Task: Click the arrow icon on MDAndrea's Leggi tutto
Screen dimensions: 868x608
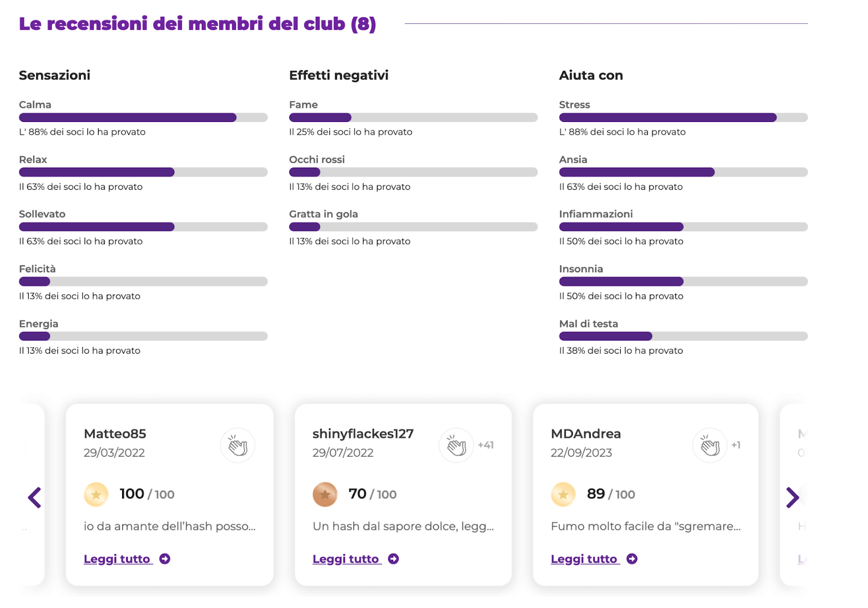Action: click(632, 559)
